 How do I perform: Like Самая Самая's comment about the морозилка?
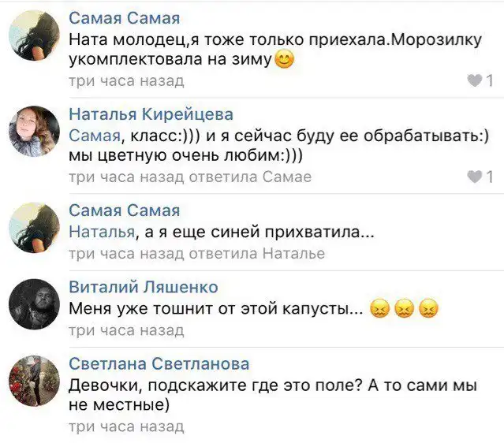tap(474, 80)
